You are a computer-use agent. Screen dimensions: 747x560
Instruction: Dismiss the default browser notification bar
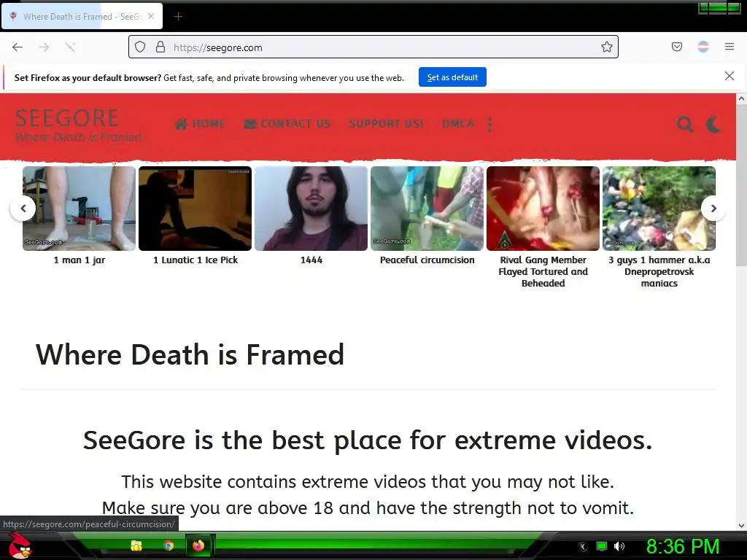click(729, 76)
